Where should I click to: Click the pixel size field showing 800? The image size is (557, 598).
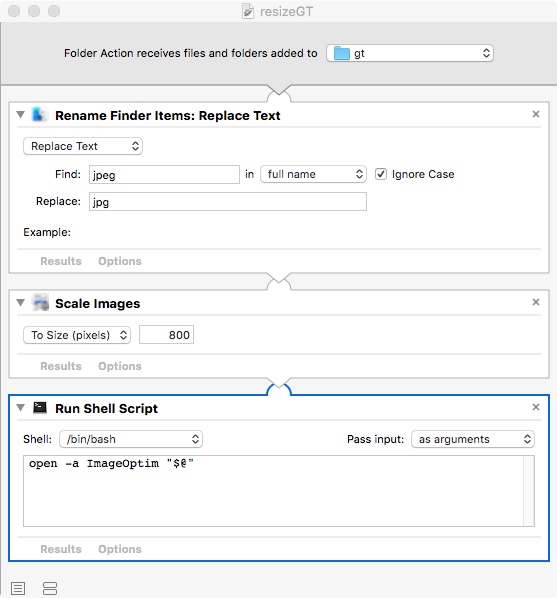coord(166,335)
